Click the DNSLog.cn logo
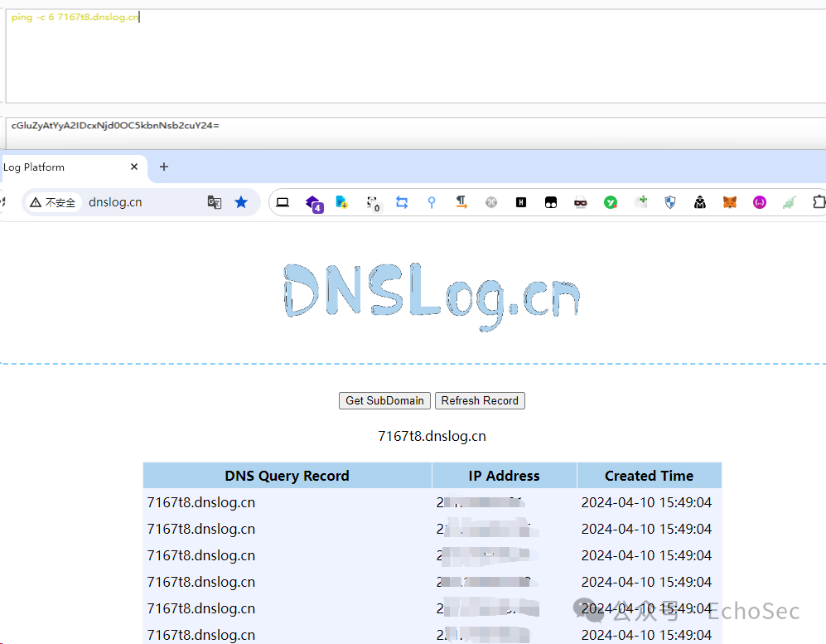The height and width of the screenshot is (644, 826). click(x=432, y=297)
